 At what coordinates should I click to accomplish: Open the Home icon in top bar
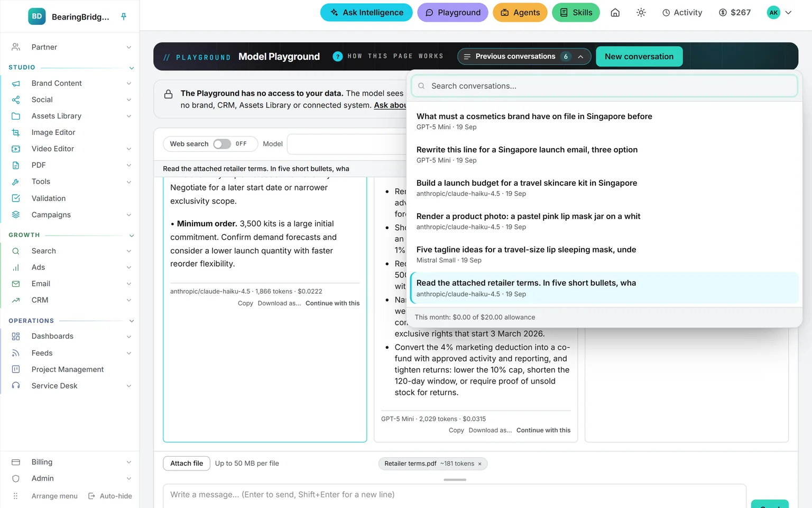(615, 13)
